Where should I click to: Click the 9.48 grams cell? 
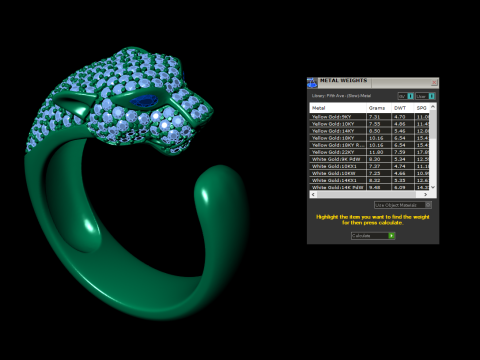coord(379,187)
